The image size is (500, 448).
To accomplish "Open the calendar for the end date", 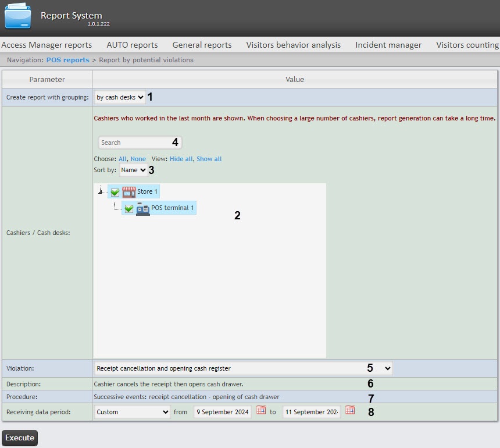I will 350,411.
